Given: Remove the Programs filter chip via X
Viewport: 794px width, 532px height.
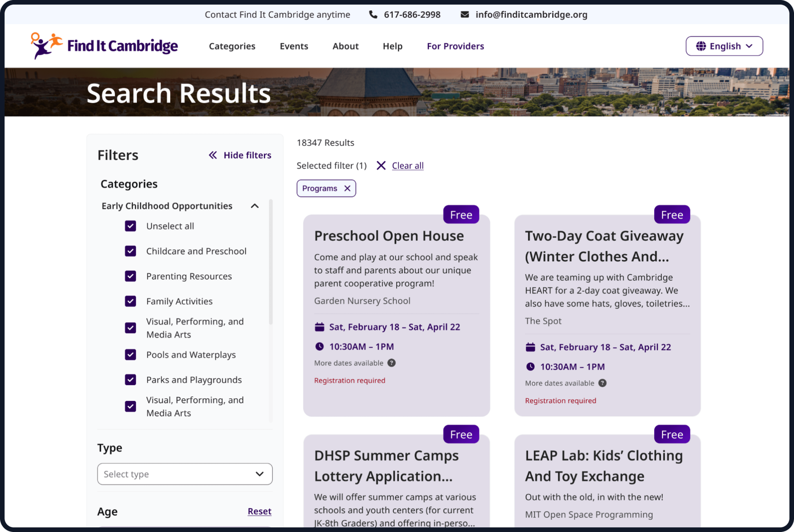Looking at the screenshot, I should [347, 188].
